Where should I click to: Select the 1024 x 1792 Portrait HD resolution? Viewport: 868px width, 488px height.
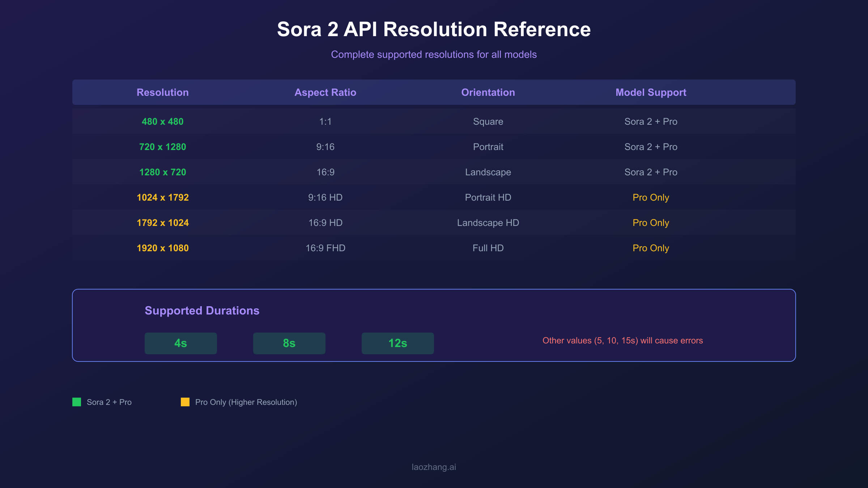coord(163,197)
